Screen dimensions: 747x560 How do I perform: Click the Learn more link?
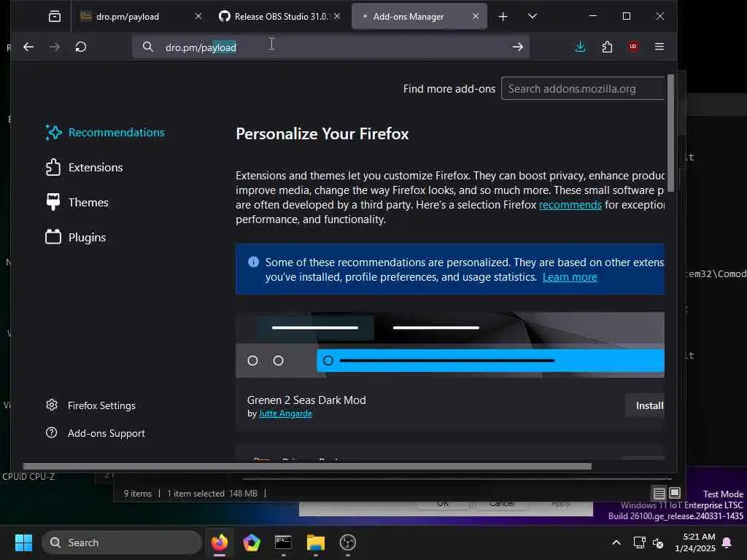point(570,277)
